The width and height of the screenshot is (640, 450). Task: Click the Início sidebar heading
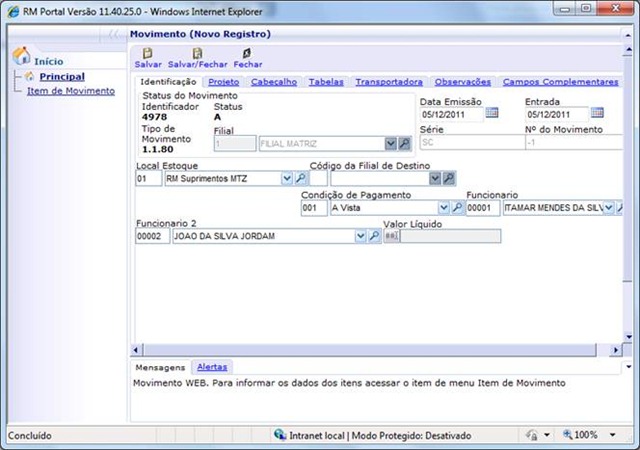tap(49, 62)
